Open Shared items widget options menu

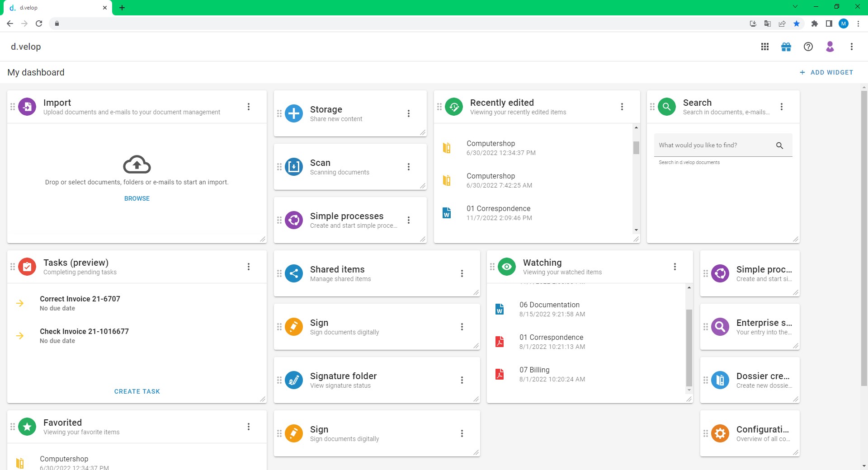462,273
